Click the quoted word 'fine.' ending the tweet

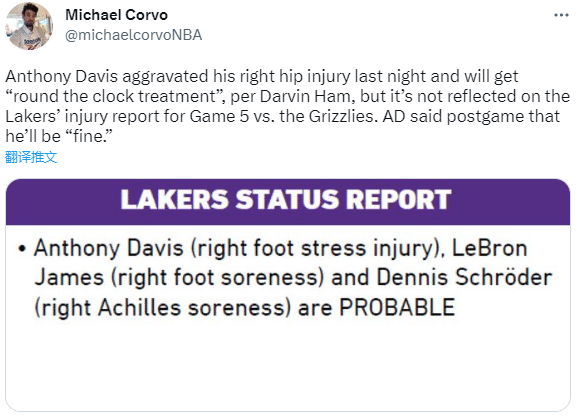[x=89, y=136]
